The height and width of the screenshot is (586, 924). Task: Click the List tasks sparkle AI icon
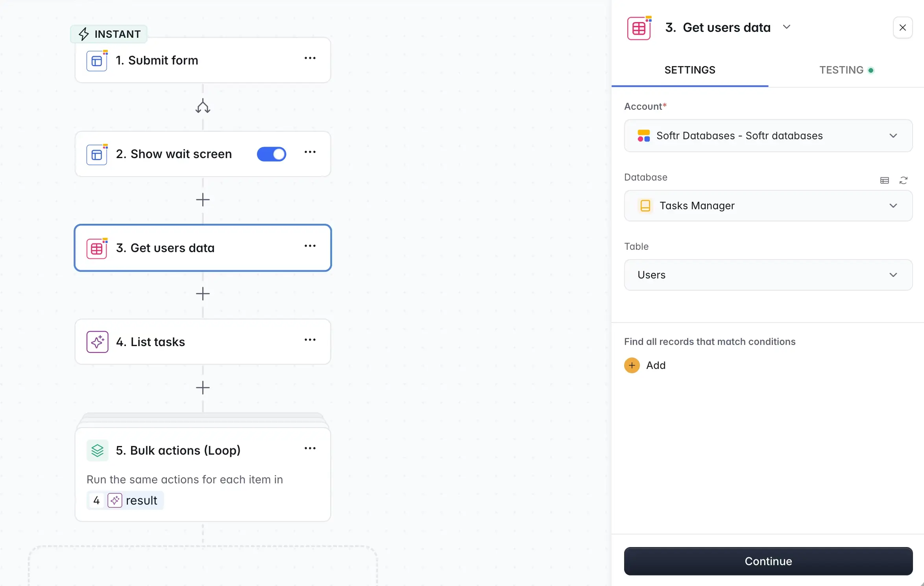point(97,342)
